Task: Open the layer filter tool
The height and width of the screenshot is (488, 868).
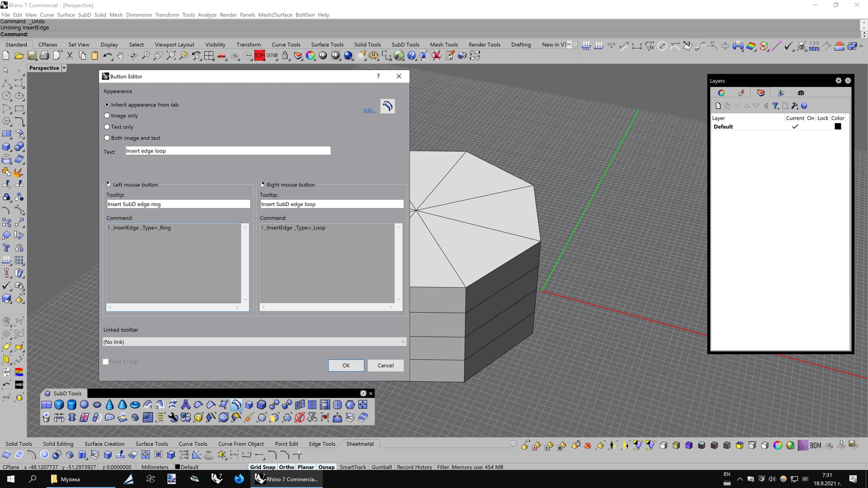Action: (775, 106)
